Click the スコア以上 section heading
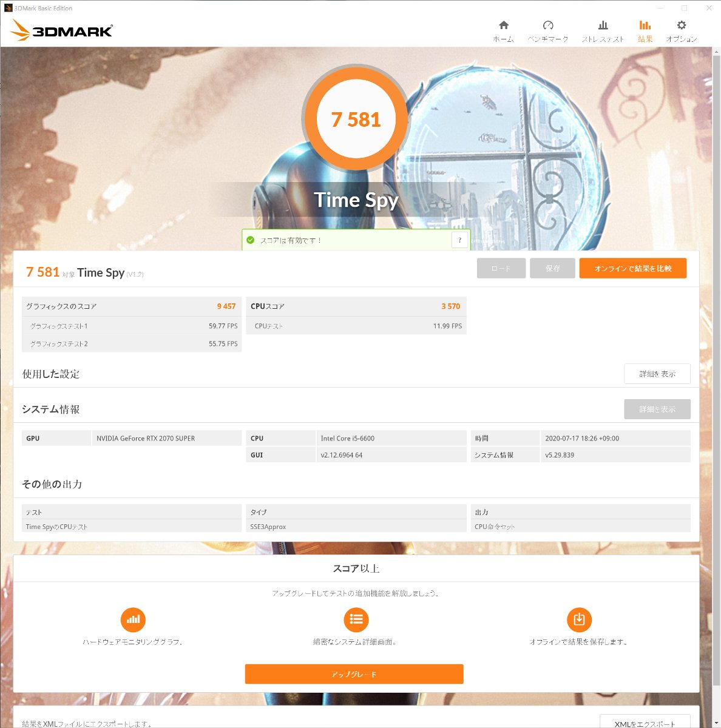Image resolution: width=721 pixels, height=728 pixels. (x=356, y=568)
